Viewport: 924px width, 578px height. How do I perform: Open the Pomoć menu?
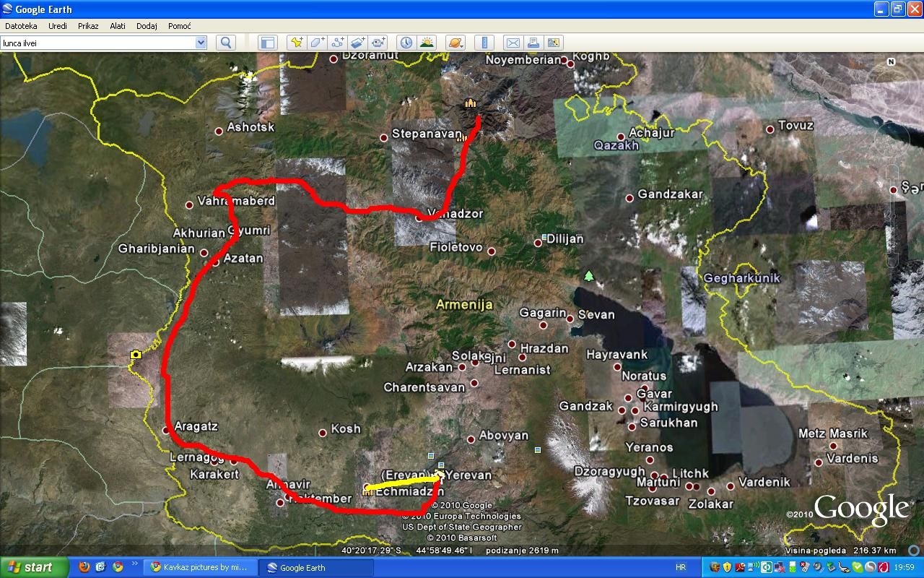click(x=180, y=26)
